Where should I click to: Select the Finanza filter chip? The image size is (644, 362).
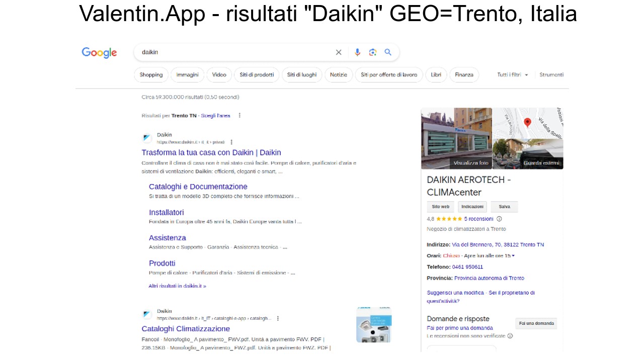pyautogui.click(x=464, y=75)
